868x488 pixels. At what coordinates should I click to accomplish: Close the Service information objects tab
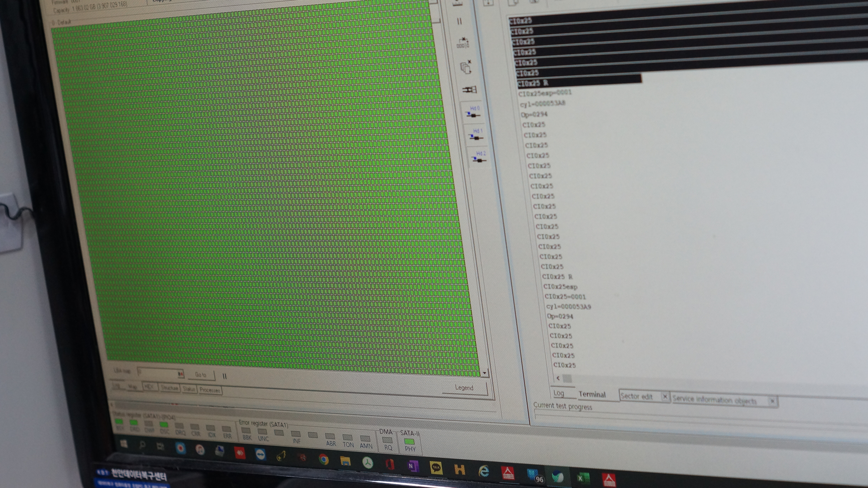tap(772, 401)
